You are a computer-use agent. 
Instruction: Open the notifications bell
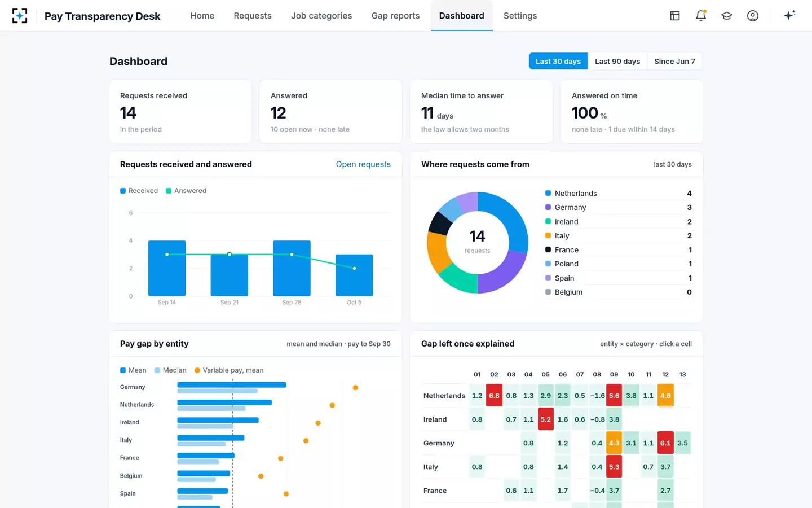tap(701, 16)
